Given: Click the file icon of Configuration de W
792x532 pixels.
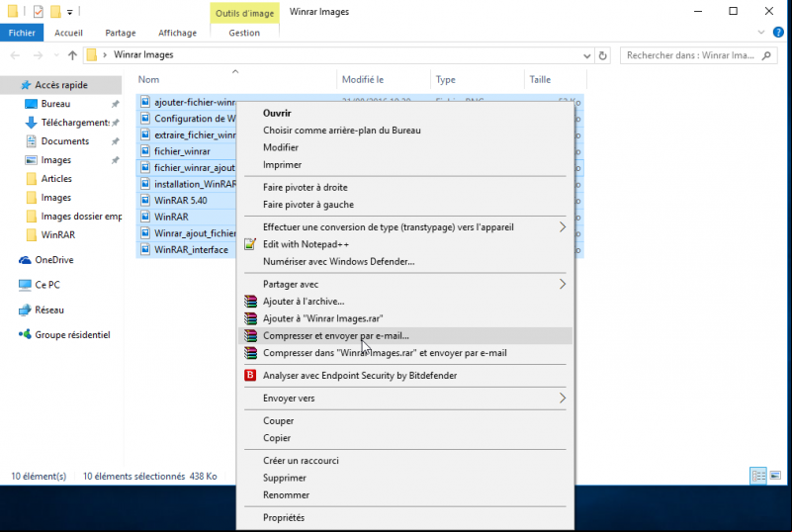Looking at the screenshot, I should coord(145,119).
